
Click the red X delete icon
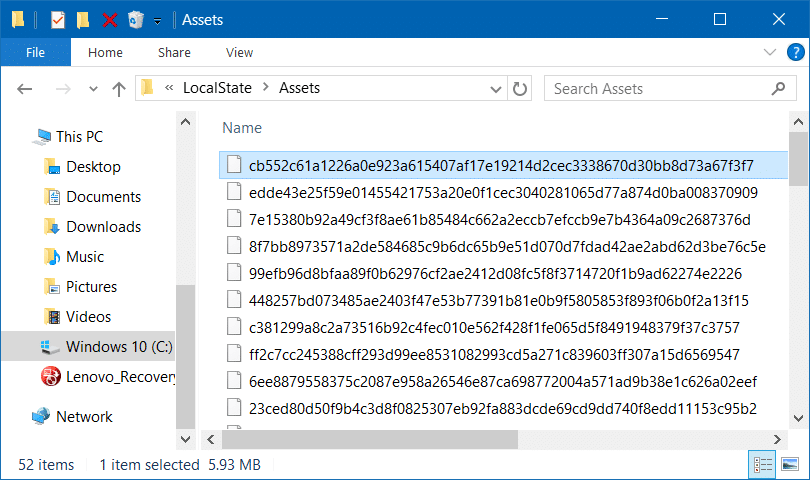(x=110, y=20)
